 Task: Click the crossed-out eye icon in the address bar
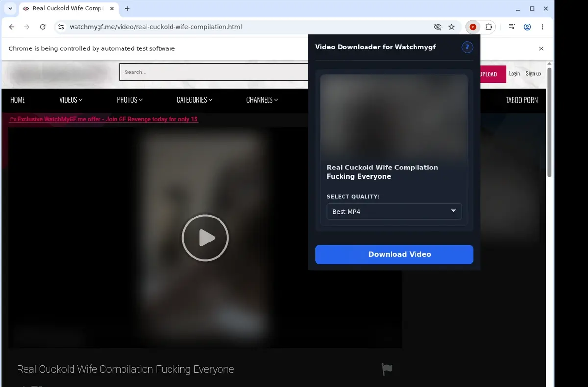438,27
